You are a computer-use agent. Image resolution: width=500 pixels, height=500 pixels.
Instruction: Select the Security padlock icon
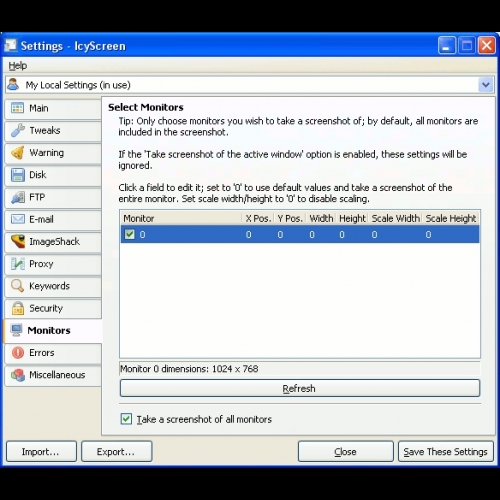coord(18,308)
